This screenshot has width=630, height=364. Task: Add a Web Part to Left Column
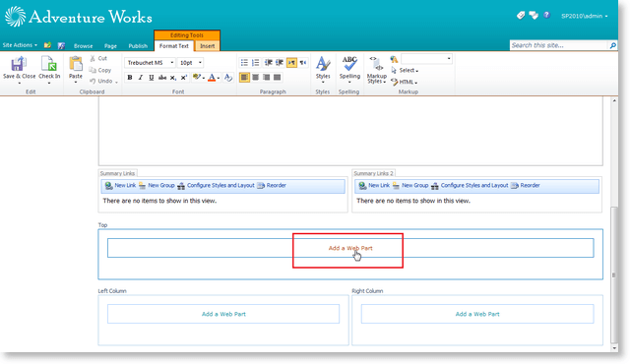tap(223, 314)
